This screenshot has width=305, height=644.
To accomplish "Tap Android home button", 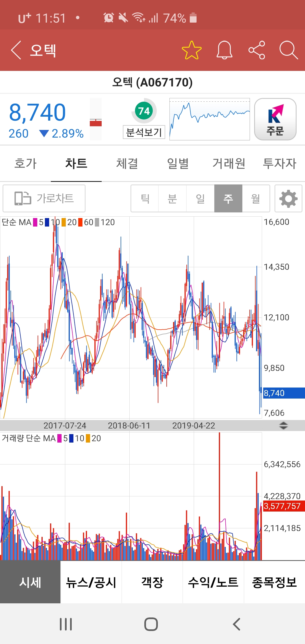I will [x=151, y=624].
